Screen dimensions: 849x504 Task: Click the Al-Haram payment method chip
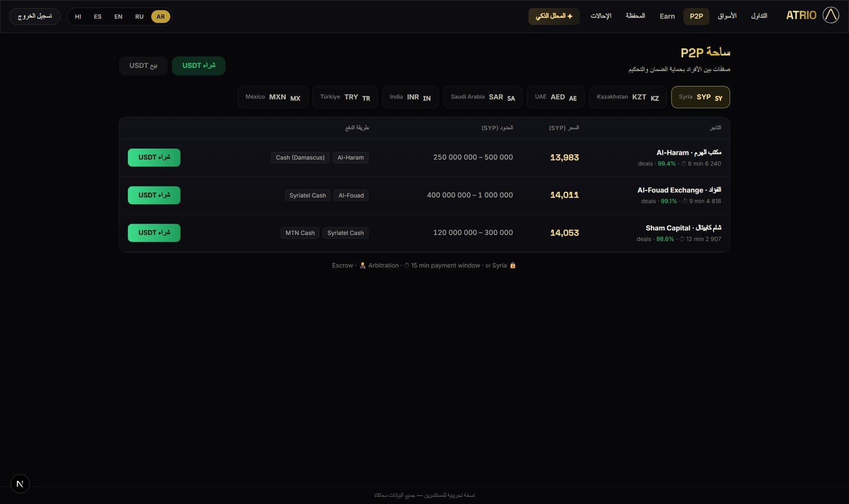(351, 158)
